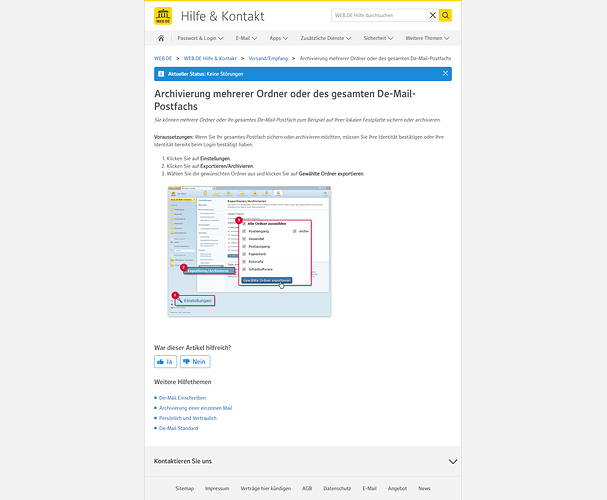The image size is (607, 500).
Task: Open the E-Mail navigation menu
Action: tap(246, 38)
